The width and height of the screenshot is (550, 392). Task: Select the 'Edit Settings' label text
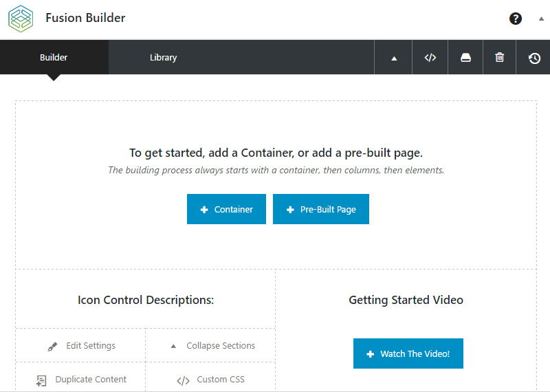pos(91,346)
